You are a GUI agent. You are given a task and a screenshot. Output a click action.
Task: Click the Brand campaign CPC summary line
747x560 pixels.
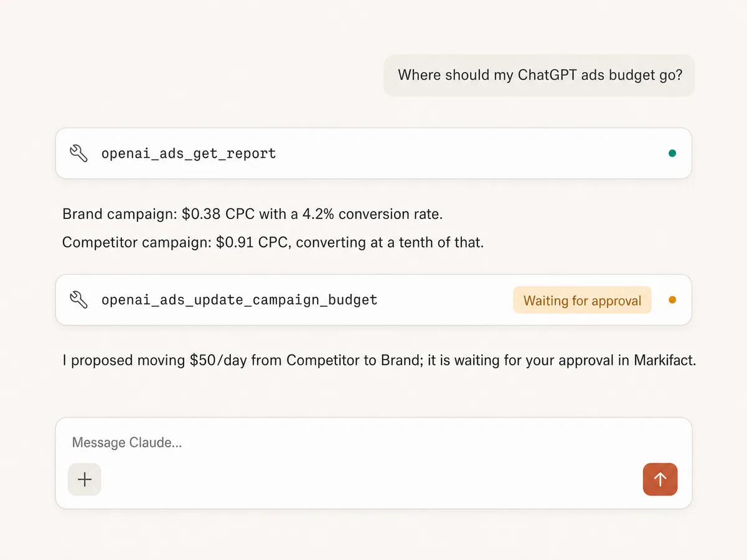252,214
